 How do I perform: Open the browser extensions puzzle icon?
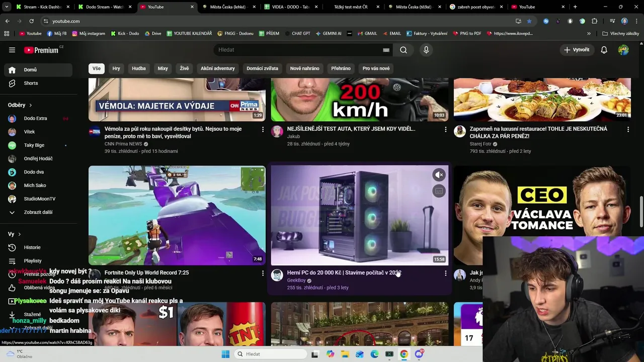click(594, 21)
